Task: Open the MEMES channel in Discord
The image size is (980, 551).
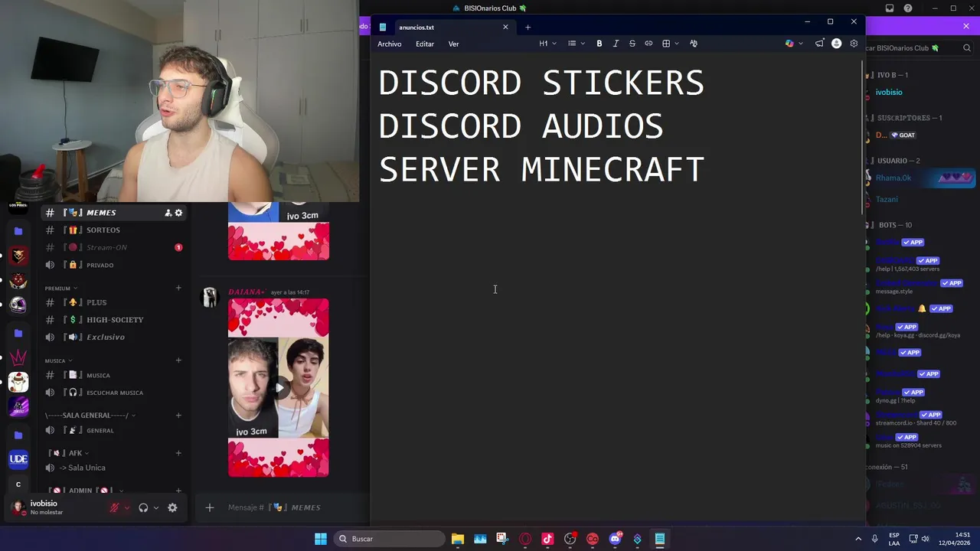Action: tap(113, 213)
